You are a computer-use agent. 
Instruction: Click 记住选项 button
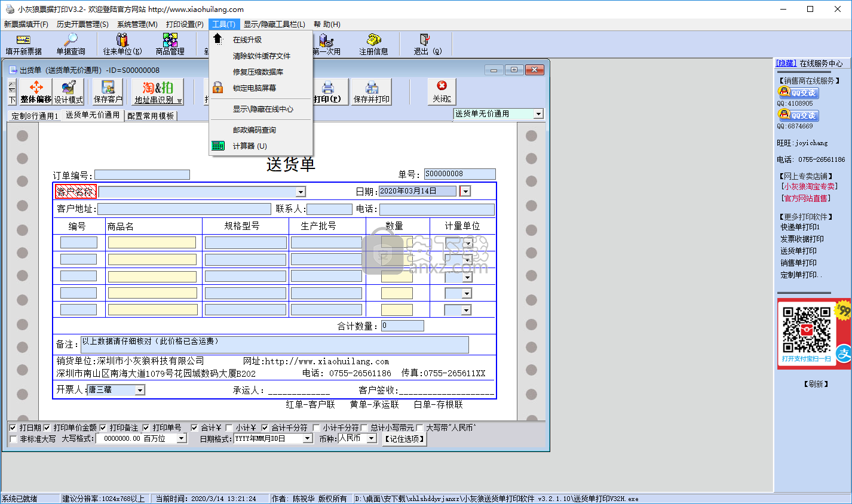pos(404,438)
